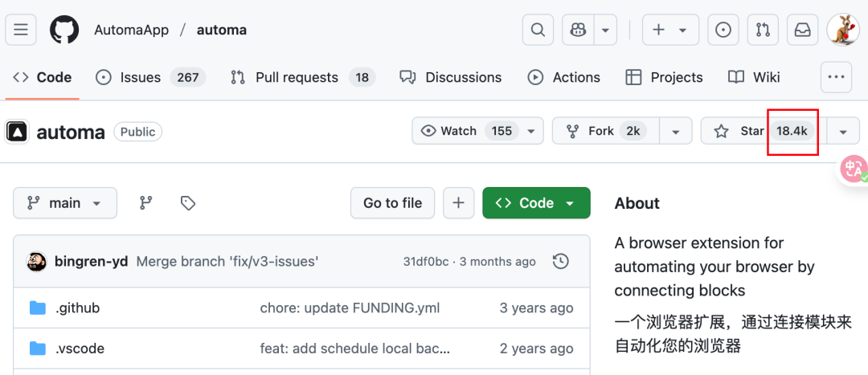This screenshot has height=375, width=868.
Task: Open the user profile avatar menu
Action: (x=843, y=30)
